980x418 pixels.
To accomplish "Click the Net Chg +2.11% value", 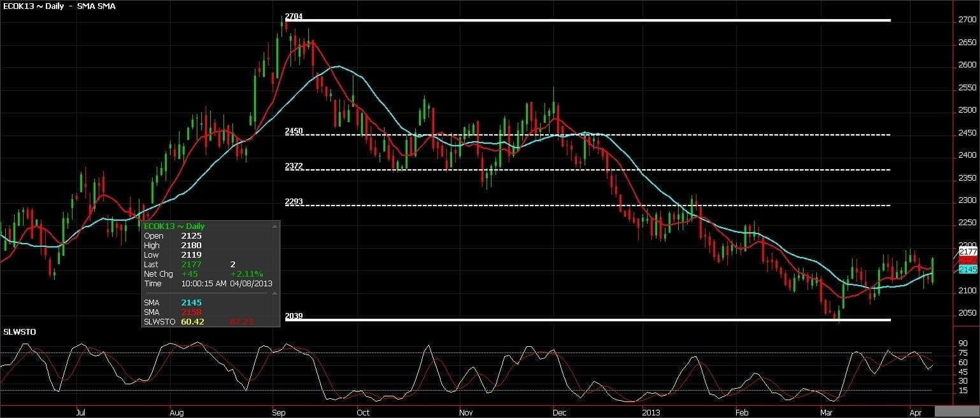I will tap(249, 274).
